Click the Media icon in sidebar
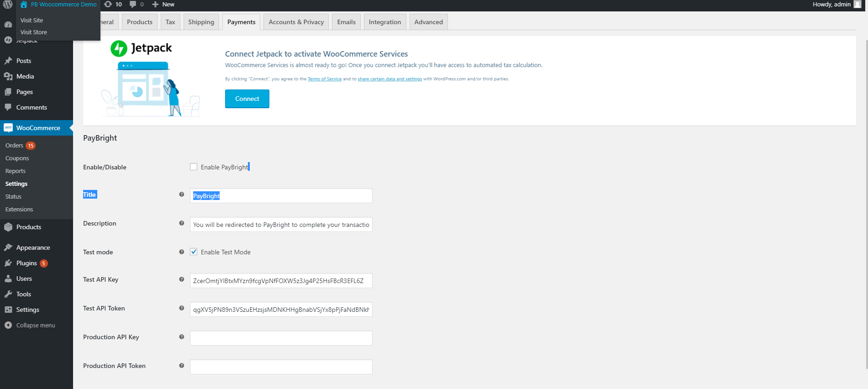This screenshot has height=389, width=868. pyautogui.click(x=8, y=76)
